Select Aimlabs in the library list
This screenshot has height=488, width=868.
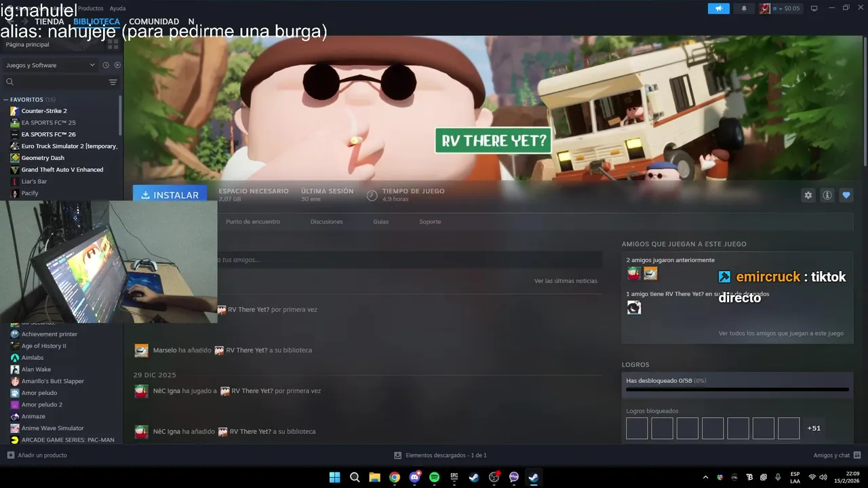(33, 358)
